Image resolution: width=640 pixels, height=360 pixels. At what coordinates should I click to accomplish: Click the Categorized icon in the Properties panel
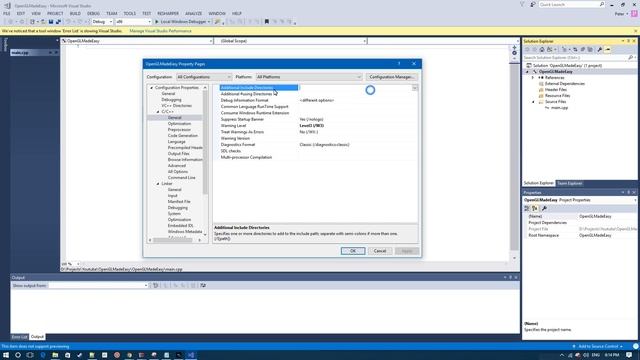point(527,208)
